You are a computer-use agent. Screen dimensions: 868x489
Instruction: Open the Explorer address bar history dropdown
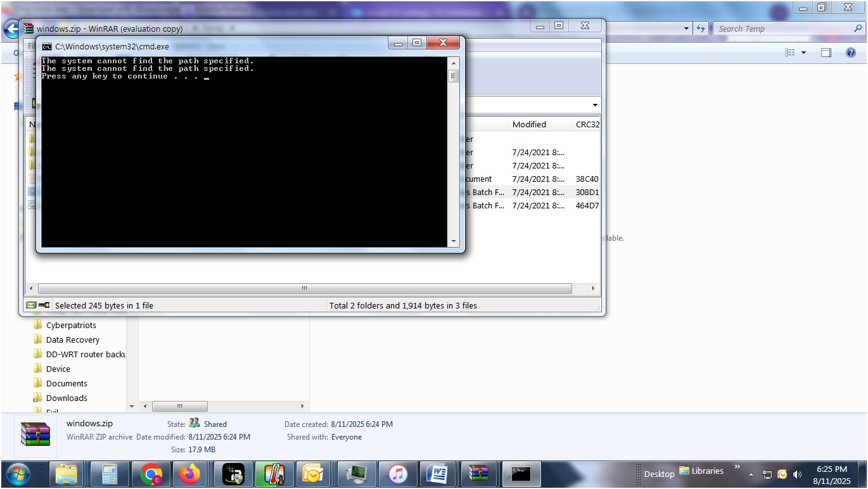[687, 29]
